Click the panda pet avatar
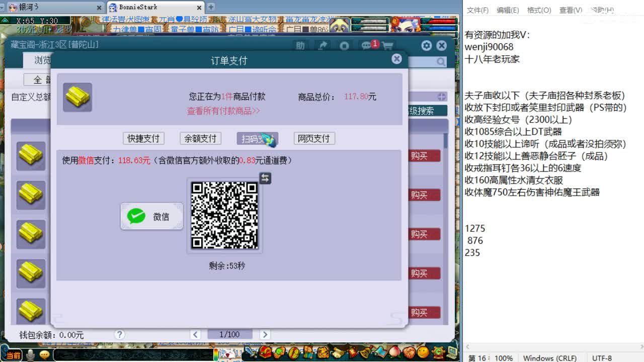Screen dimensions: 644x362 pyautogui.click(x=340, y=25)
